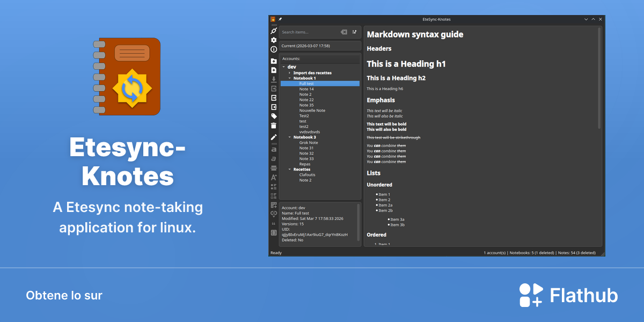Click the trash delete icon
The image size is (644, 322).
coord(274,126)
